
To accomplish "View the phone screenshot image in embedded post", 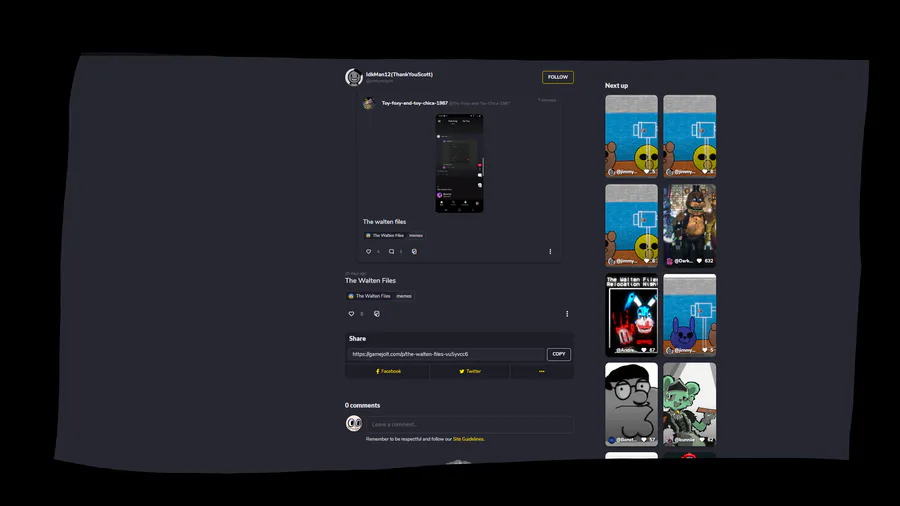I will tap(459, 164).
